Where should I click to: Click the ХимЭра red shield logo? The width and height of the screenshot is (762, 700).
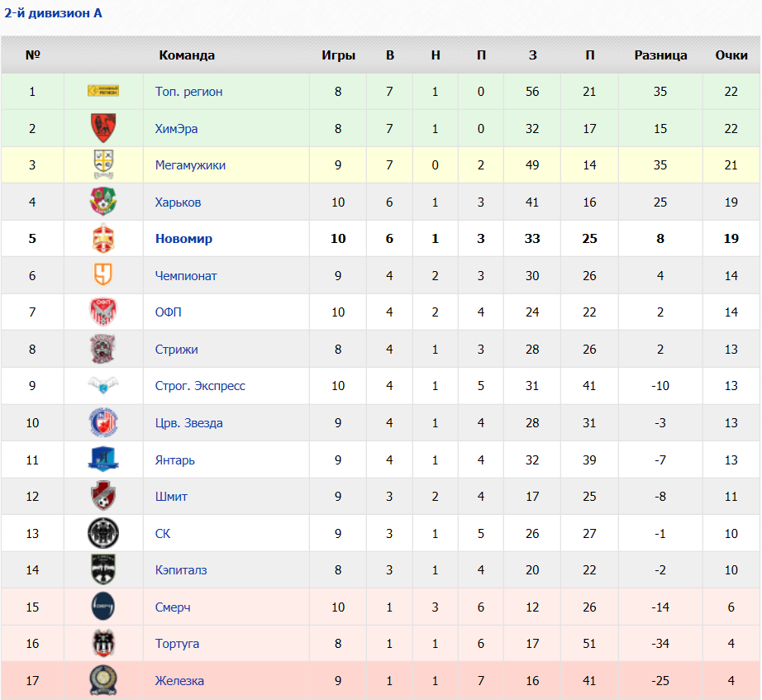coord(103,128)
